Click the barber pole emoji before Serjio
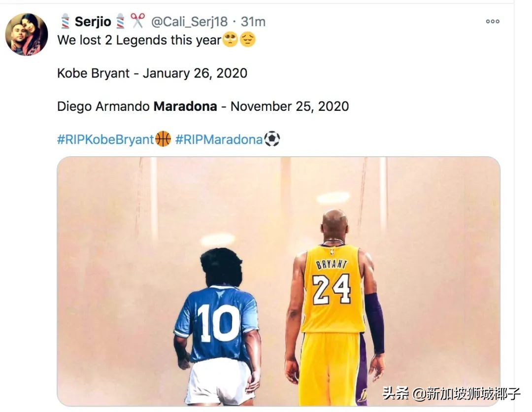The image size is (532, 412). pyautogui.click(x=65, y=21)
